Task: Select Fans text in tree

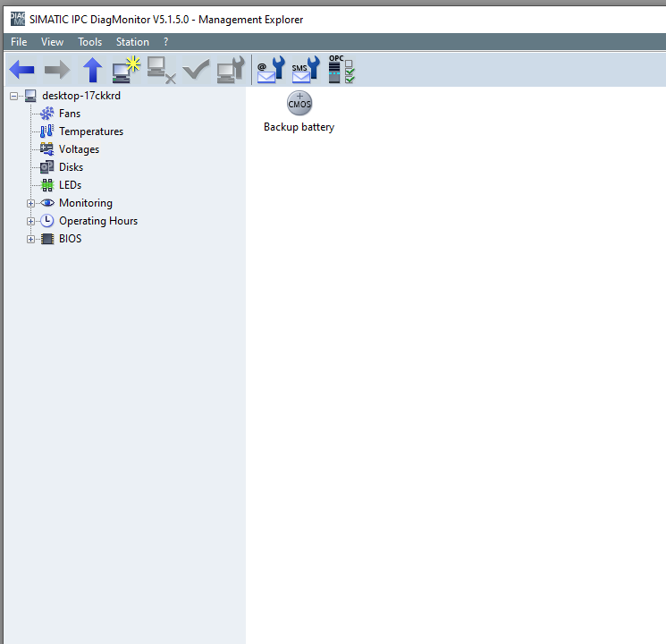Action: point(70,114)
